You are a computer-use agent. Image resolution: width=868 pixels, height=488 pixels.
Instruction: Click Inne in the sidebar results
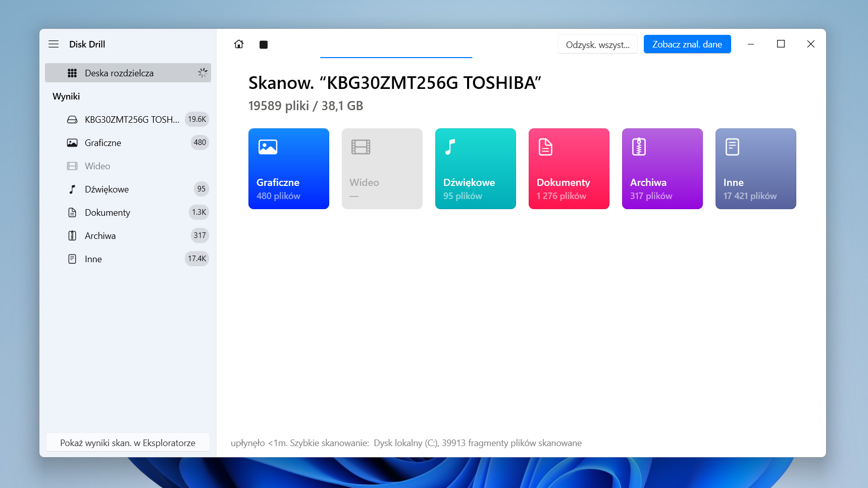[93, 259]
